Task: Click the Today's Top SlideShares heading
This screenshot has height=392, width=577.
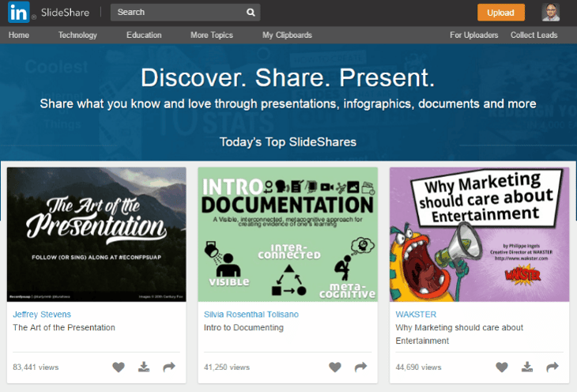Action: (x=288, y=142)
